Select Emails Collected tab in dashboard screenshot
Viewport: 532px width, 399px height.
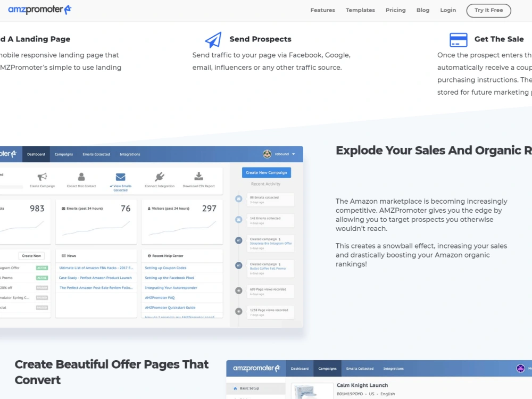[x=96, y=154]
